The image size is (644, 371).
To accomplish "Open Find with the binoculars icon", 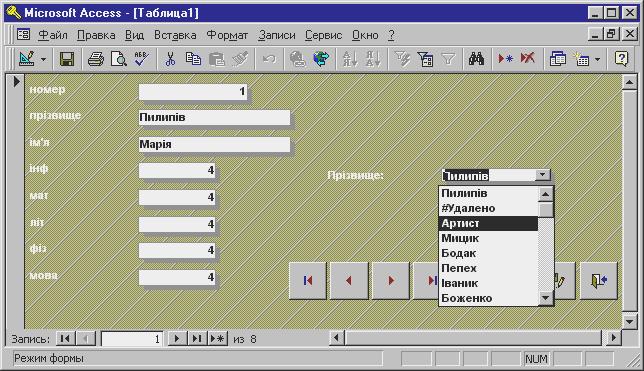I will (x=476, y=59).
